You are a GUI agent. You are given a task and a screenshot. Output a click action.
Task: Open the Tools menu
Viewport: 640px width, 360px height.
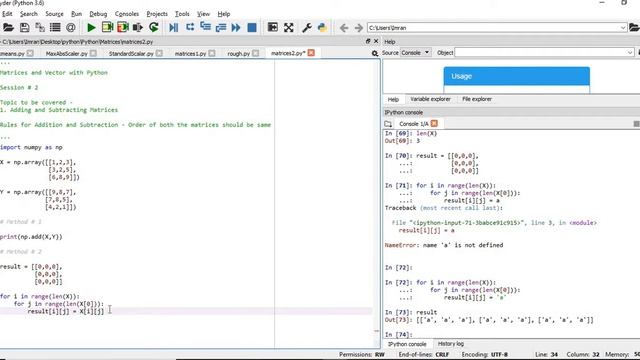coord(182,14)
